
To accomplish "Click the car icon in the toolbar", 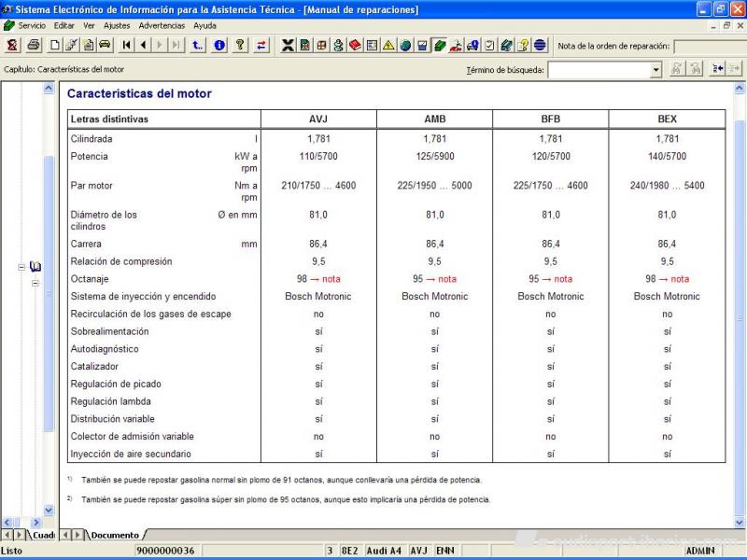I will point(105,45).
